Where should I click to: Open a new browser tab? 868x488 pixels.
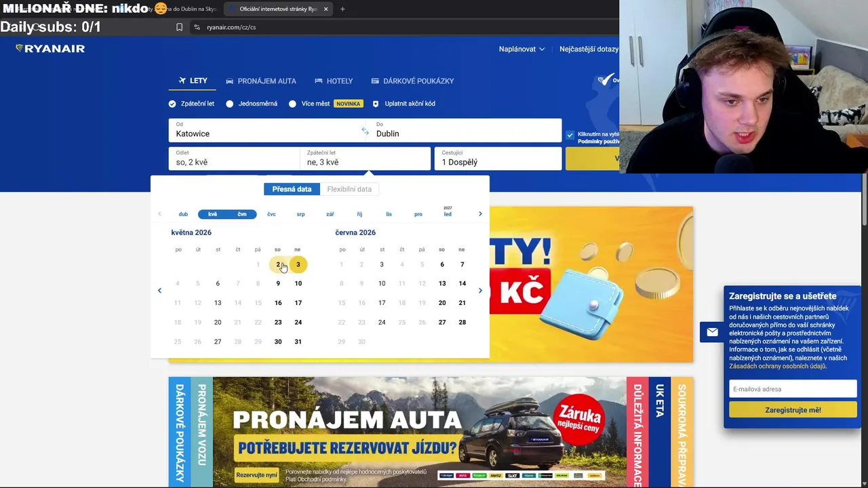(342, 9)
